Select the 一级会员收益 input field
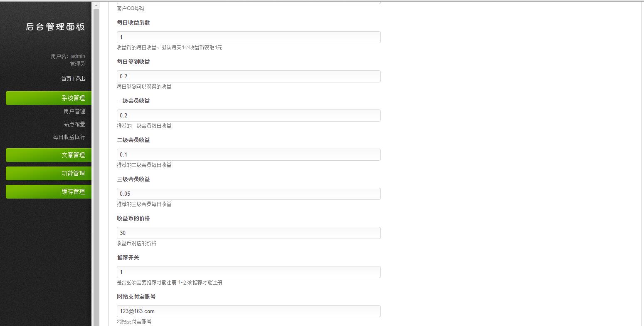This screenshot has width=644, height=326. pyautogui.click(x=249, y=116)
